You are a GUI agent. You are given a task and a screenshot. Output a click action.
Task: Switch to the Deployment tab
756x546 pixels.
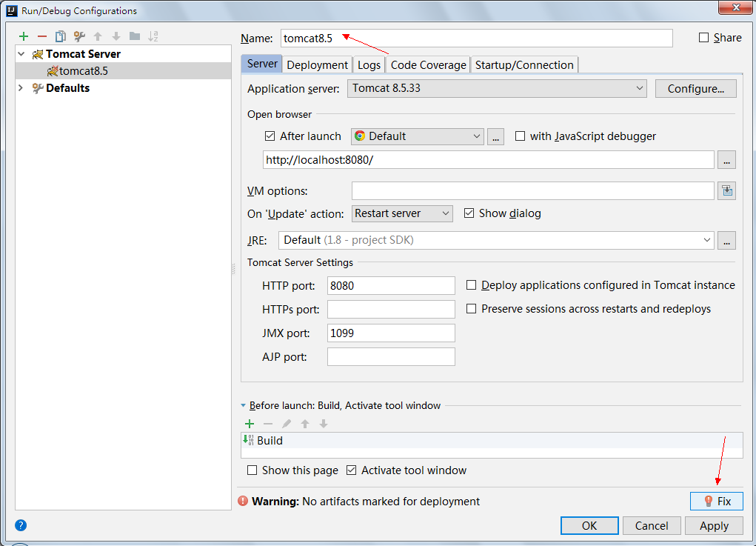[317, 64]
